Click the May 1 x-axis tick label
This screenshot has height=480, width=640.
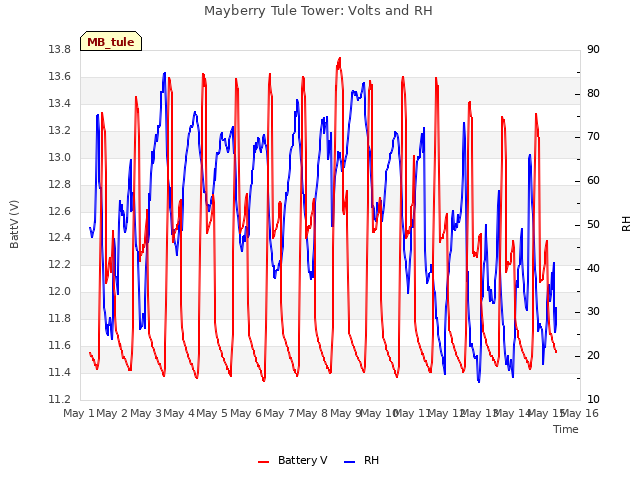[x=79, y=413]
